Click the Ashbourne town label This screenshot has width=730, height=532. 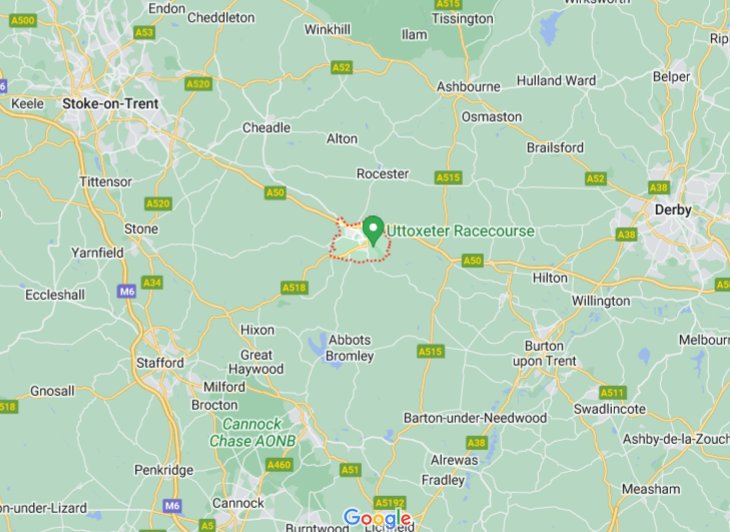468,87
